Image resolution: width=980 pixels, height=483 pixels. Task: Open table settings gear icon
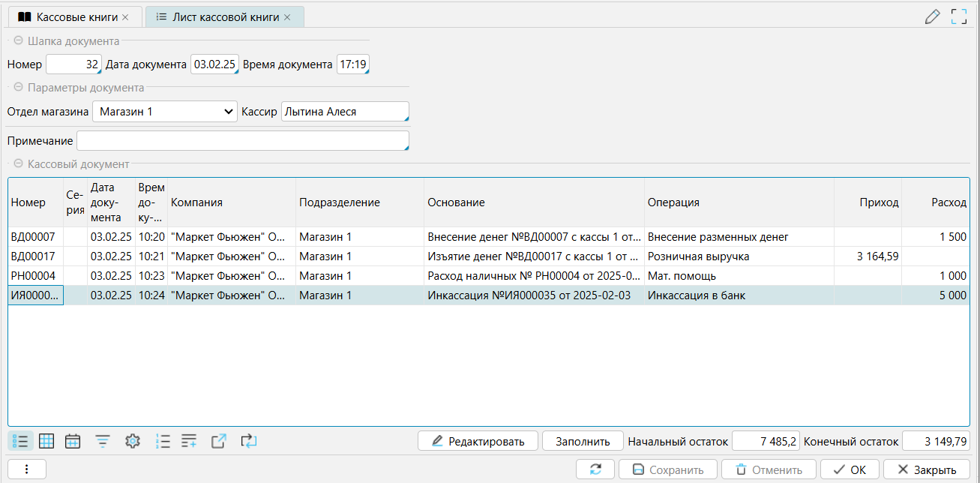coord(133,441)
